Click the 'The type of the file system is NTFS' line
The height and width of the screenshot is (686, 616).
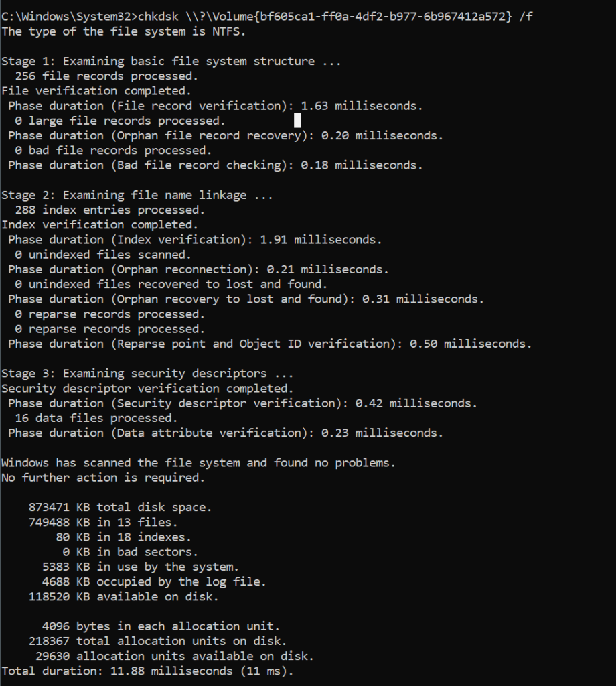point(123,31)
